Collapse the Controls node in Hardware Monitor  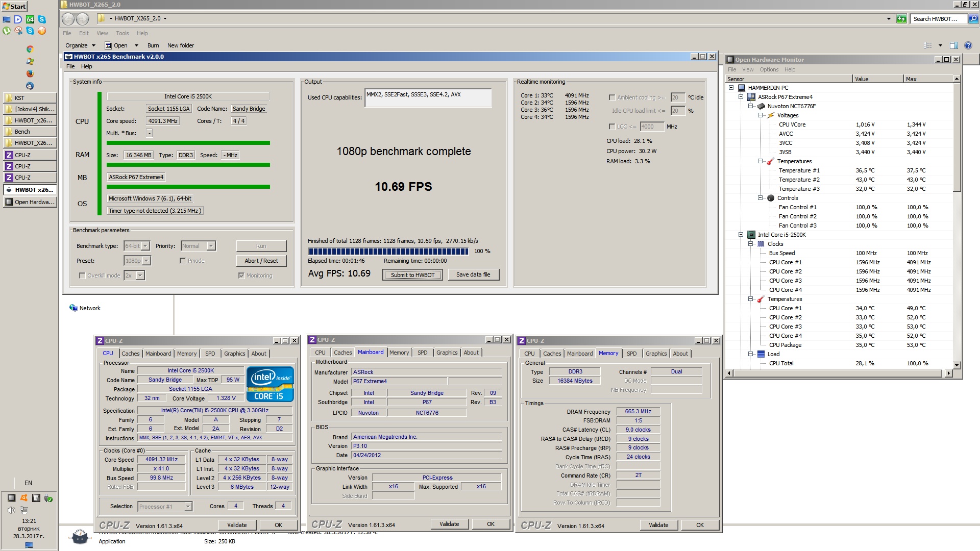pos(761,198)
